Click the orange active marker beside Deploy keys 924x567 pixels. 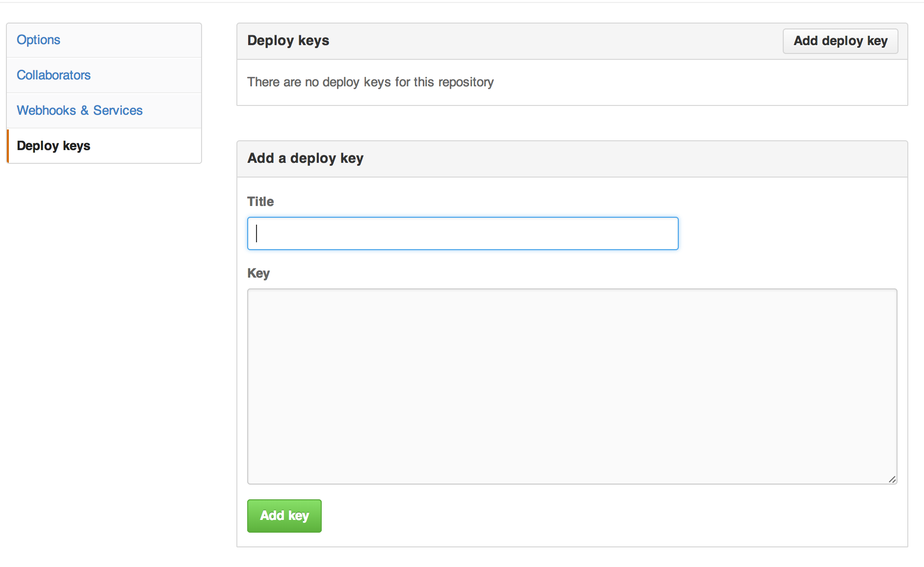click(8, 146)
